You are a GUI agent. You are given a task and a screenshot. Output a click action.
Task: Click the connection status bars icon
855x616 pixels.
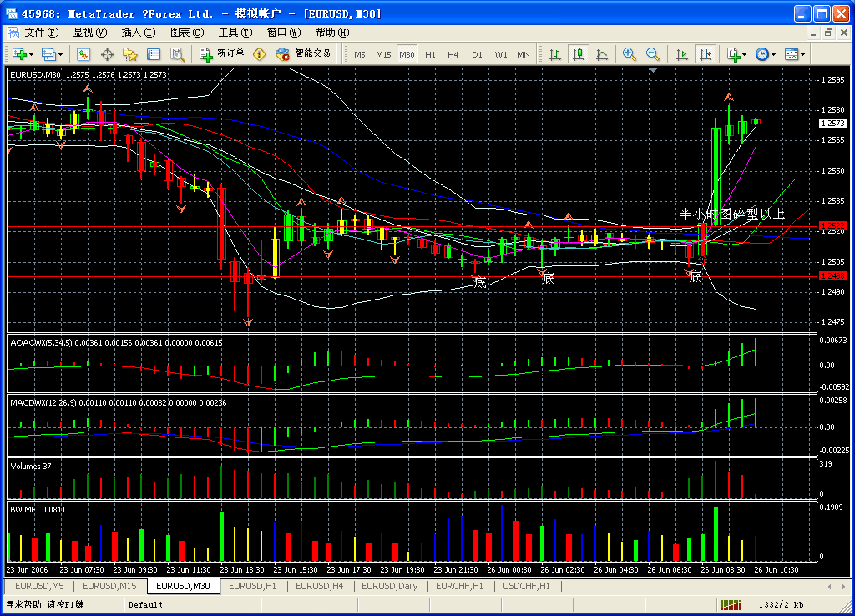(731, 604)
